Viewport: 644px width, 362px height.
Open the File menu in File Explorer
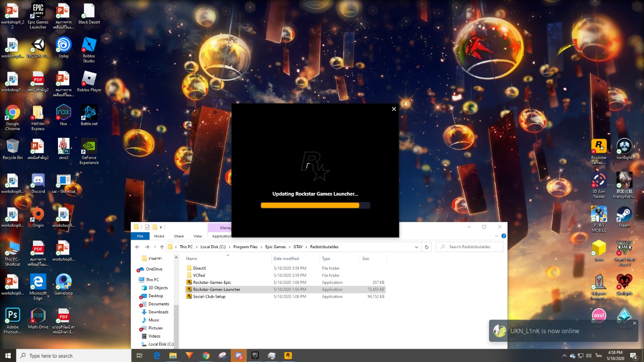coord(140,236)
